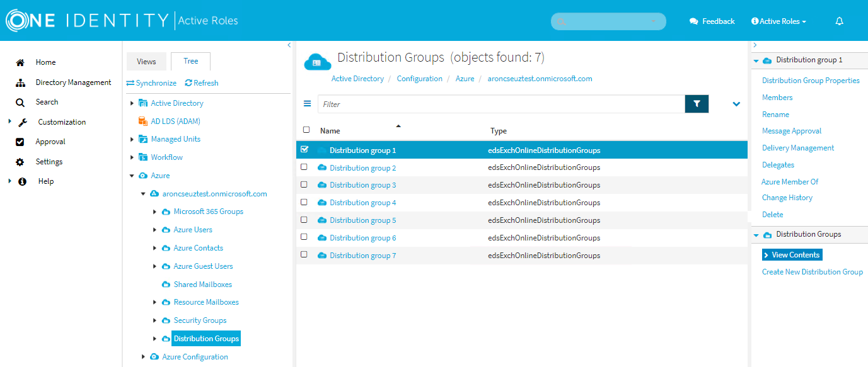The width and height of the screenshot is (868, 367).
Task: Sort by the Type column header
Action: 499,131
